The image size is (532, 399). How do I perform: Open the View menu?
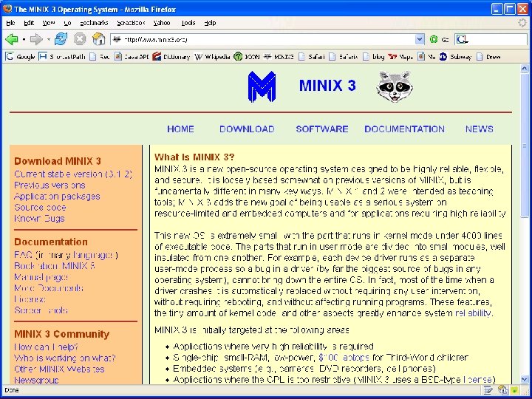click(x=49, y=23)
